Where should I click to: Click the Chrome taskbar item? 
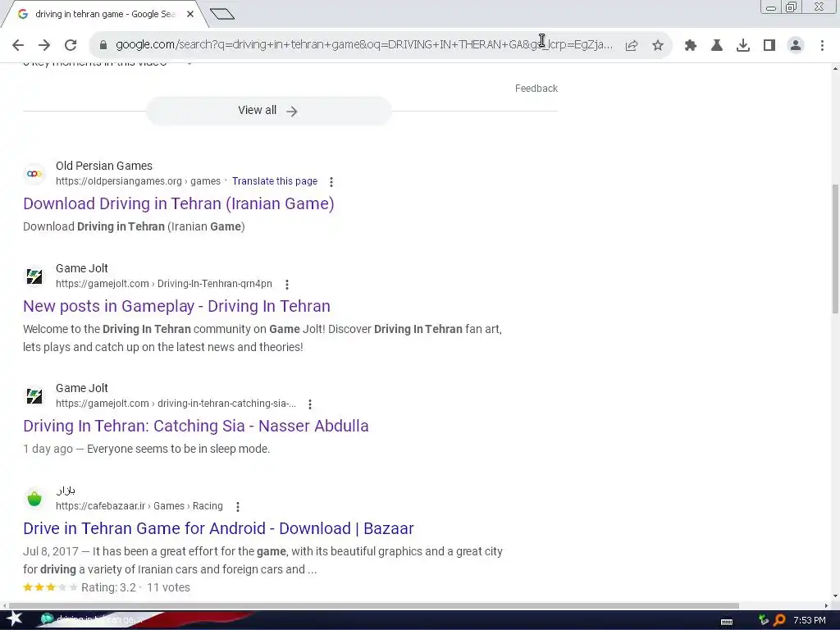tap(91, 620)
